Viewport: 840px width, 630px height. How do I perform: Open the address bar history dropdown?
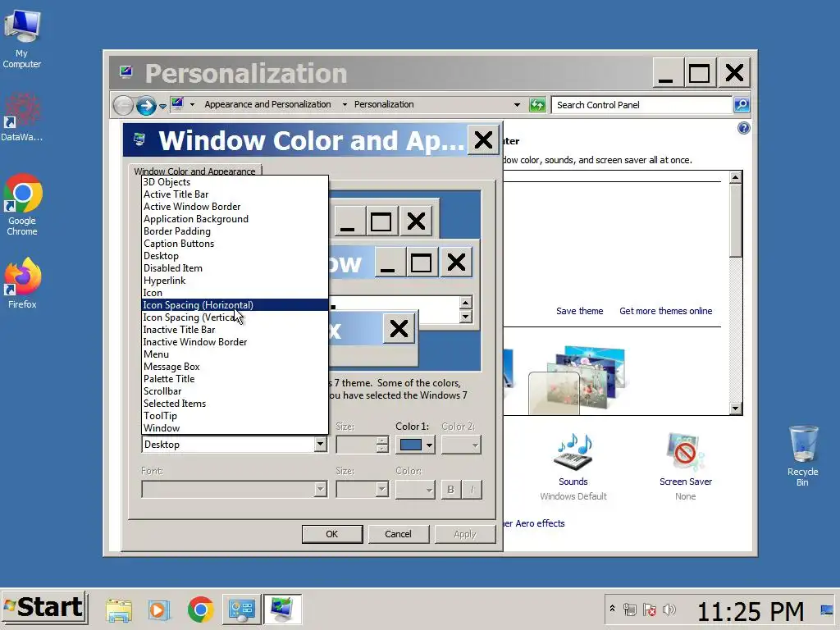(517, 105)
